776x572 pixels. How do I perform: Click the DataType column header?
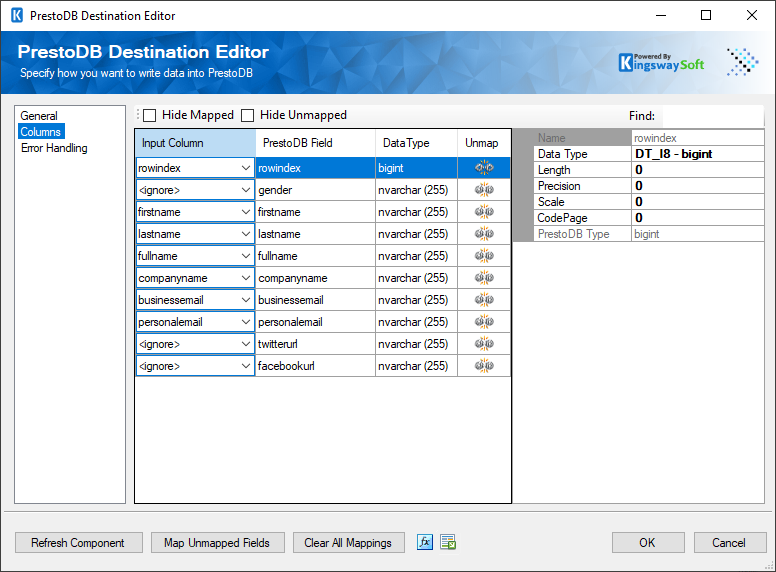pyautogui.click(x=416, y=143)
